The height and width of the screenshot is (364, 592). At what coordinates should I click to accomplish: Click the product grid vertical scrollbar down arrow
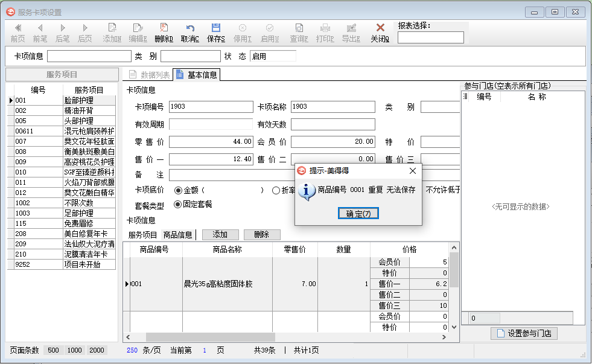pos(454,327)
